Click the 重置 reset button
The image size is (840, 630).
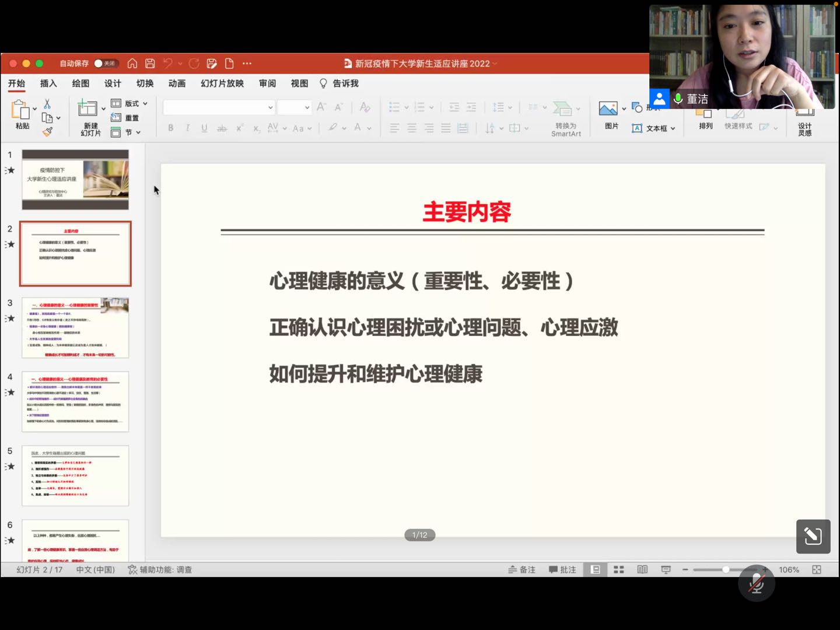pos(125,118)
